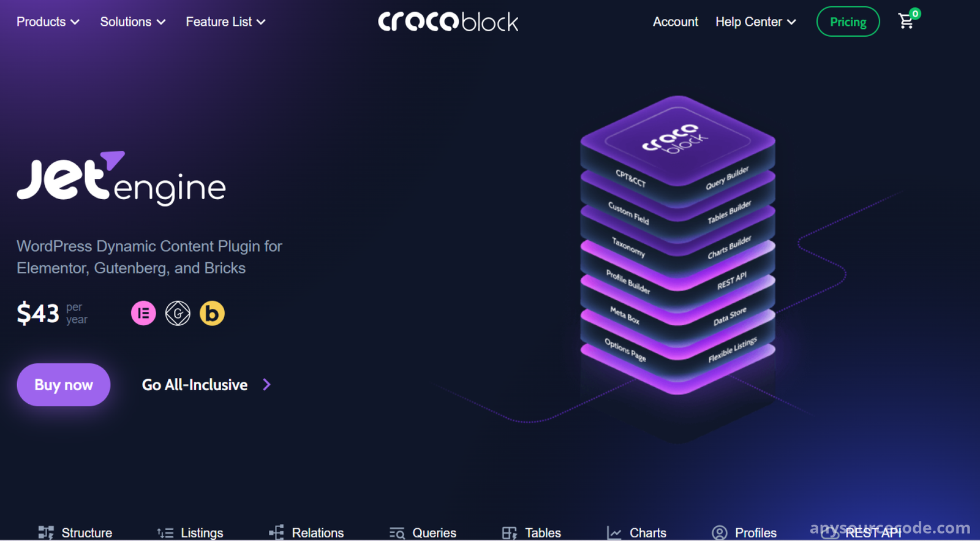Click the Queries tab icon
This screenshot has height=541, width=980.
pyautogui.click(x=397, y=533)
